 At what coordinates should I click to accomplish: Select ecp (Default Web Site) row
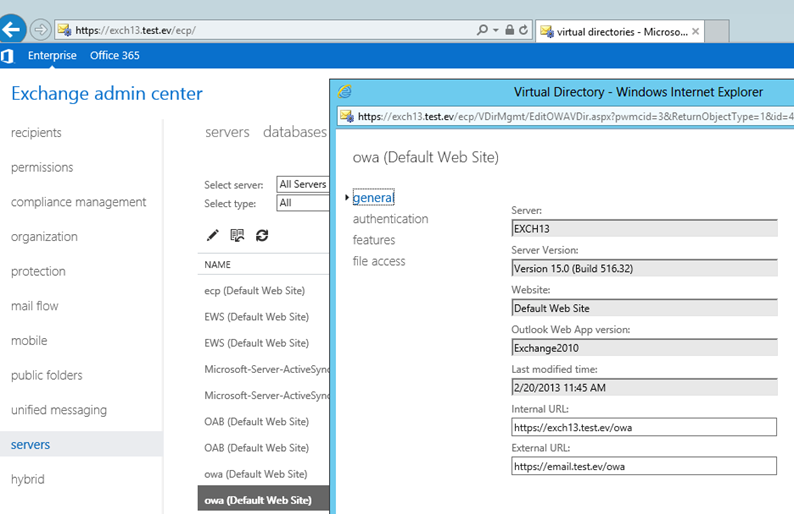pyautogui.click(x=263, y=291)
